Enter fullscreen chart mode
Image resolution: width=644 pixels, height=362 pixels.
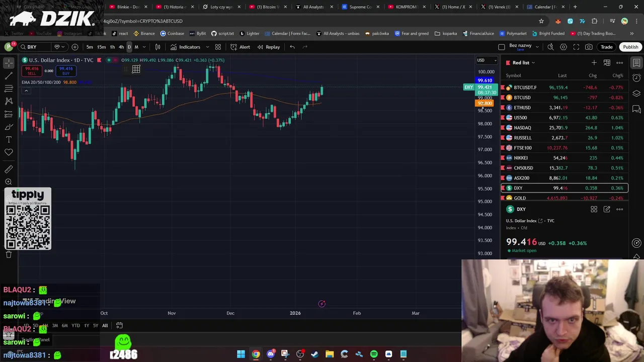pos(576,47)
